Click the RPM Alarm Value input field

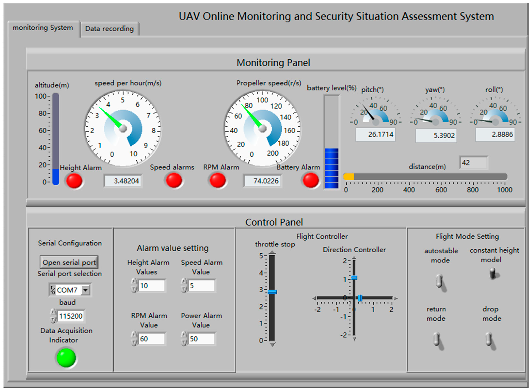(x=151, y=339)
